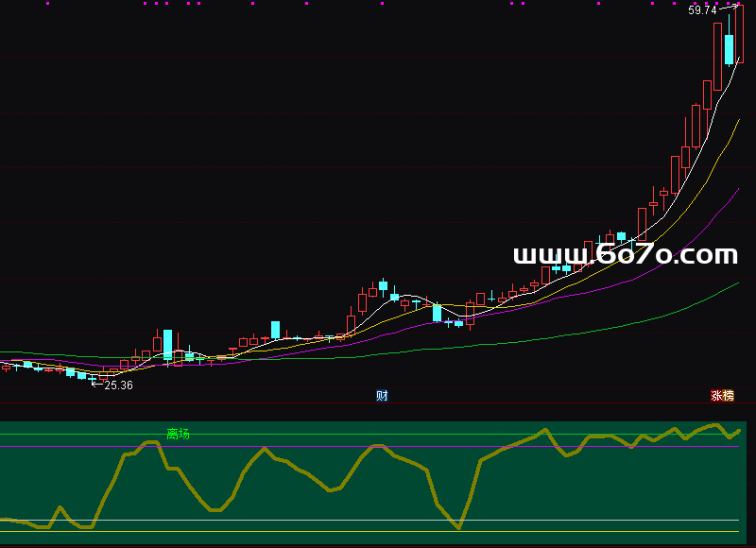The image size is (756, 548).
Task: Click the 25.36 low price label
Action: coord(118,385)
